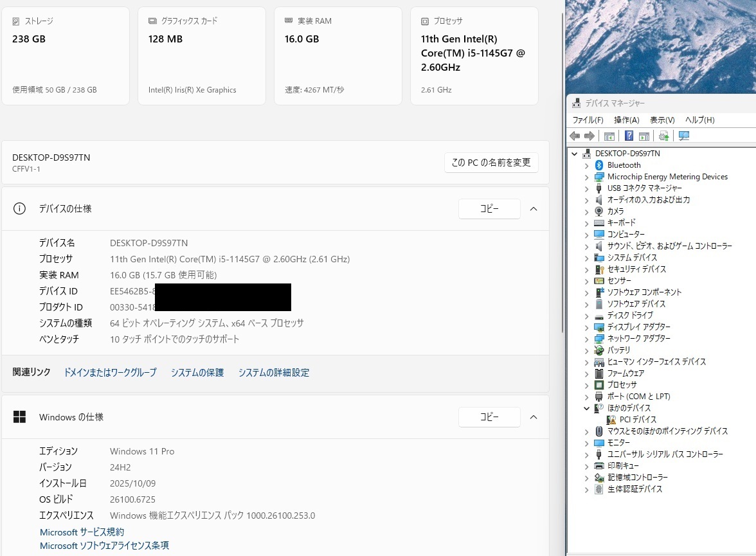
Task: Expand the 記憶域コントローラー node arrow
Action: (586, 478)
